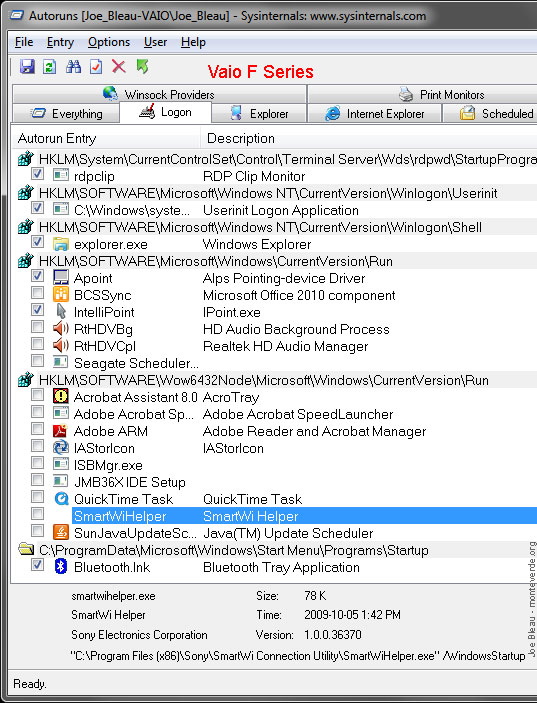The image size is (537, 703).
Task: Click the Seagate Scheduler entry icon
Action: pos(61,362)
